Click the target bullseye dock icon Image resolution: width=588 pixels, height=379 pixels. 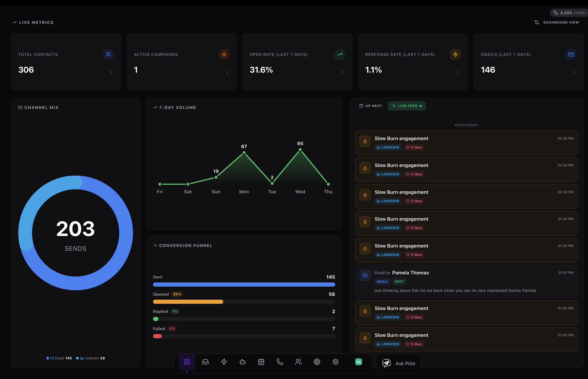coord(317,362)
